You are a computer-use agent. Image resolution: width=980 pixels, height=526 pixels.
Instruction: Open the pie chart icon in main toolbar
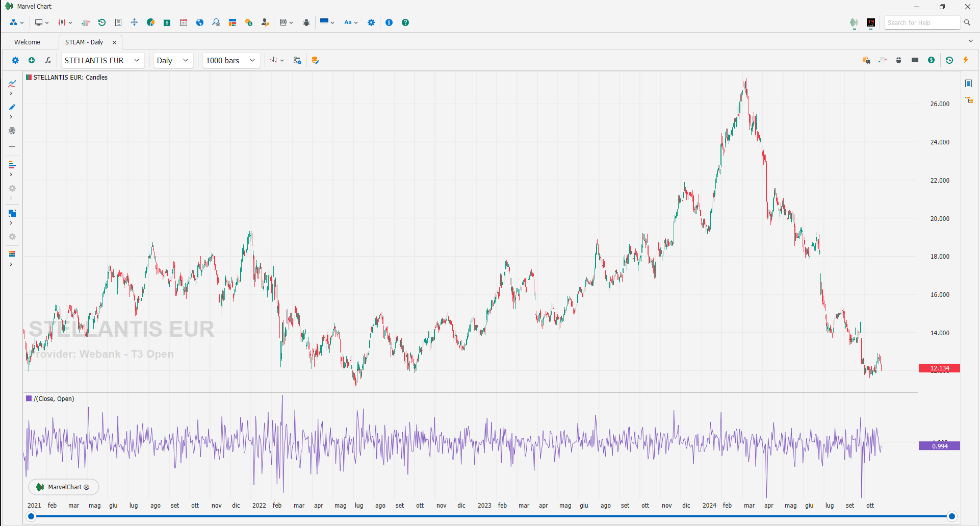[x=151, y=22]
